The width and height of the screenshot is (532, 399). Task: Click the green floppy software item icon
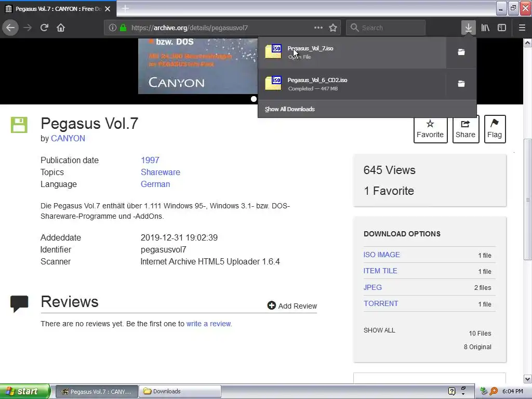pyautogui.click(x=19, y=125)
